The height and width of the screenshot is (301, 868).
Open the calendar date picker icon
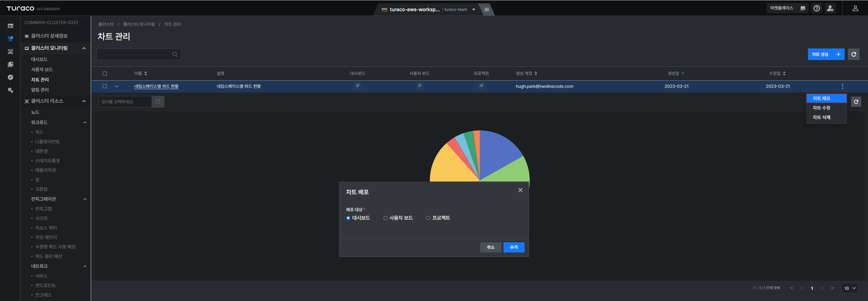[x=158, y=102]
